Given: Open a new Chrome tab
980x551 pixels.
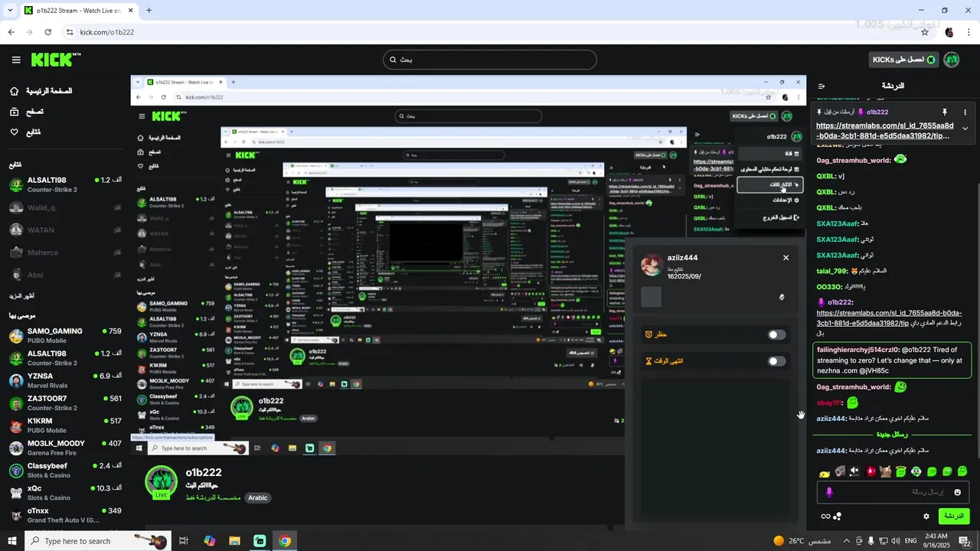Looking at the screenshot, I should (x=149, y=11).
